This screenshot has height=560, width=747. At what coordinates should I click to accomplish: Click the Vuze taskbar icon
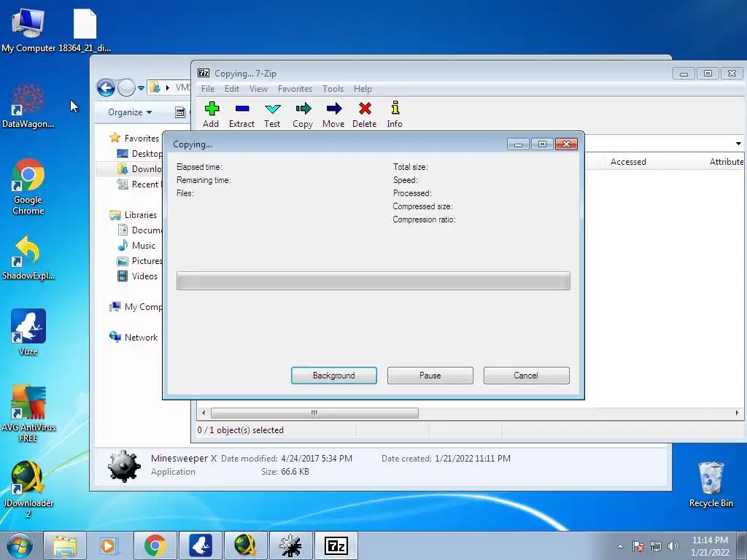pyautogui.click(x=201, y=545)
